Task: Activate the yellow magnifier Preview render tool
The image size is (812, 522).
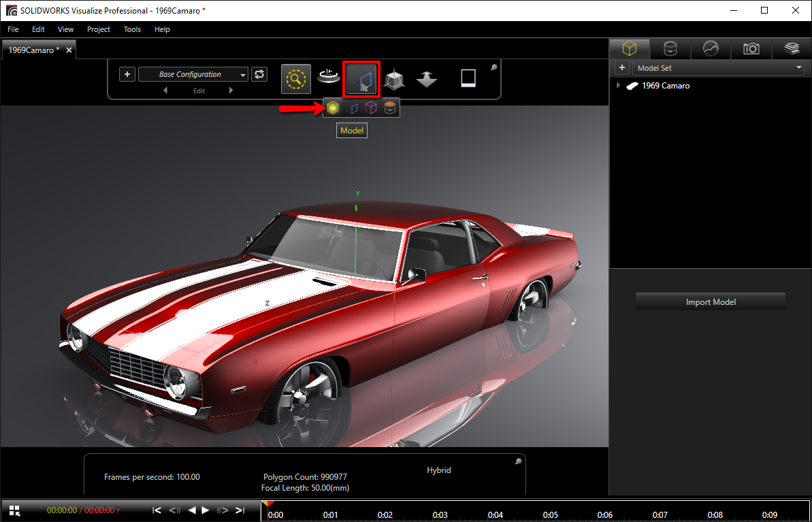Action: tap(295, 79)
